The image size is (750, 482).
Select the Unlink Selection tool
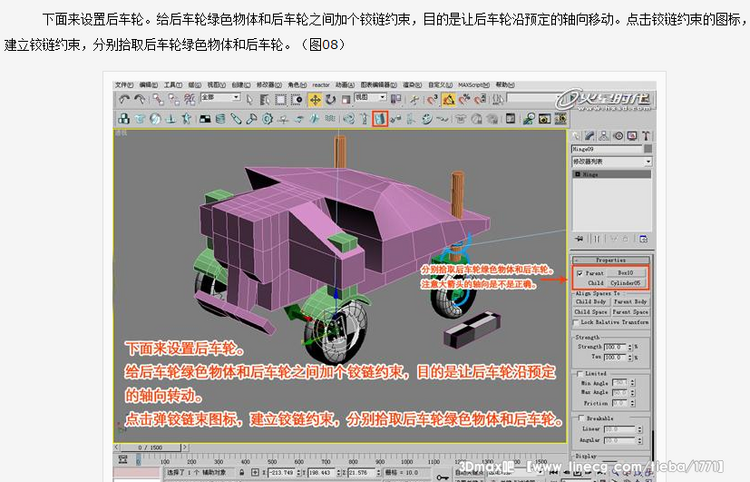coord(174,99)
